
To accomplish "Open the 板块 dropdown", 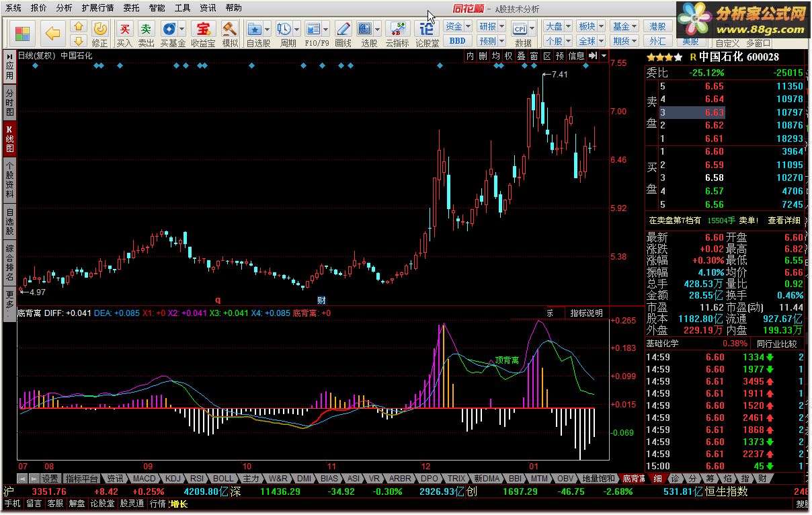I will (591, 26).
